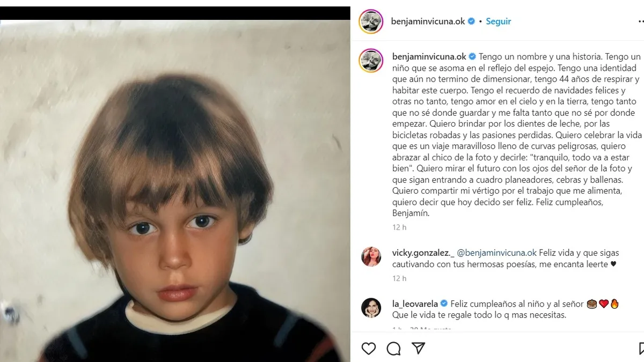Save the post with the bookmark icon
This screenshot has height=362, width=644.
tap(641, 349)
